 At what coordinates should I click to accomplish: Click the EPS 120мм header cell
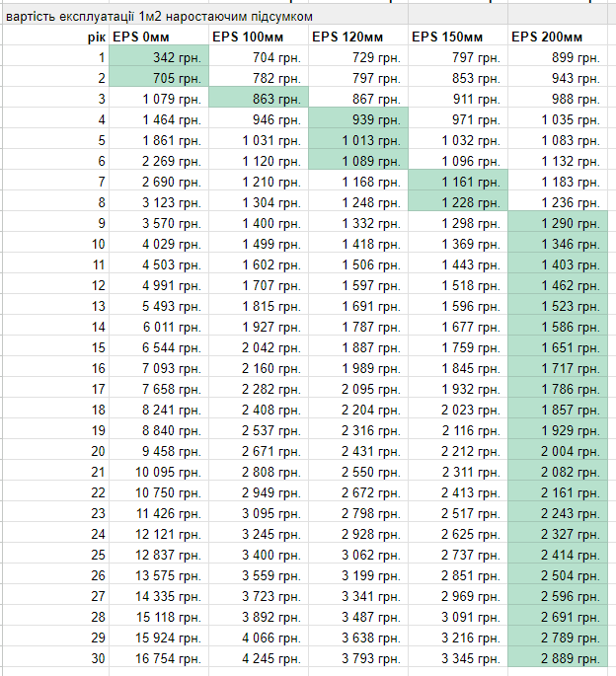[358, 37]
